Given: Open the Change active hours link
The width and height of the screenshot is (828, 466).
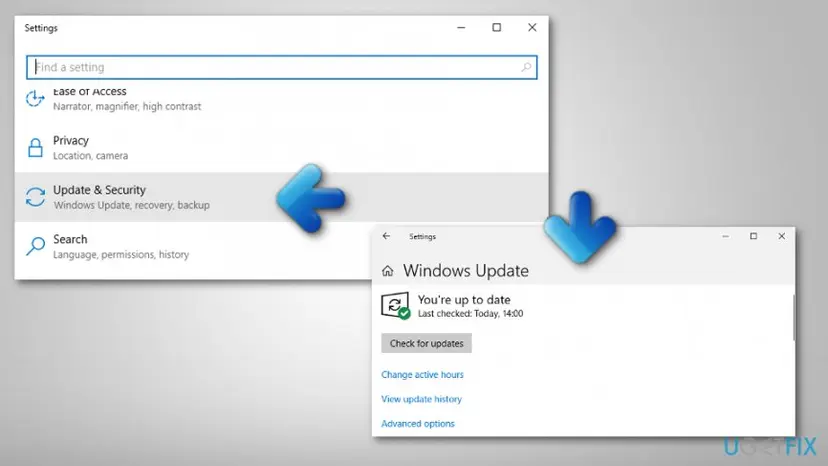Looking at the screenshot, I should pos(422,375).
